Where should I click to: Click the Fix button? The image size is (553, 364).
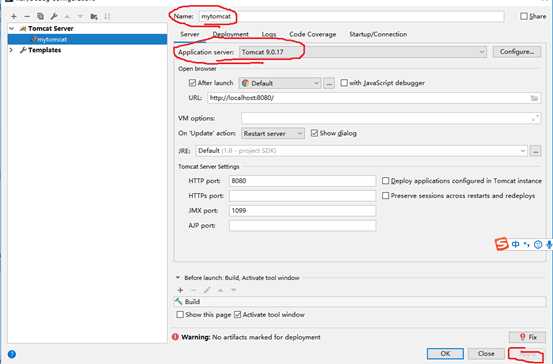(528, 337)
